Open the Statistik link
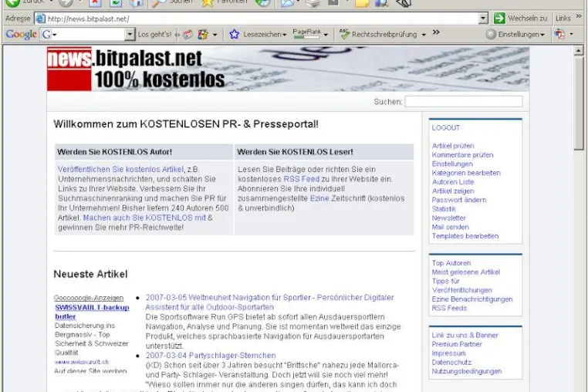This screenshot has height=392, width=588. coord(444,209)
